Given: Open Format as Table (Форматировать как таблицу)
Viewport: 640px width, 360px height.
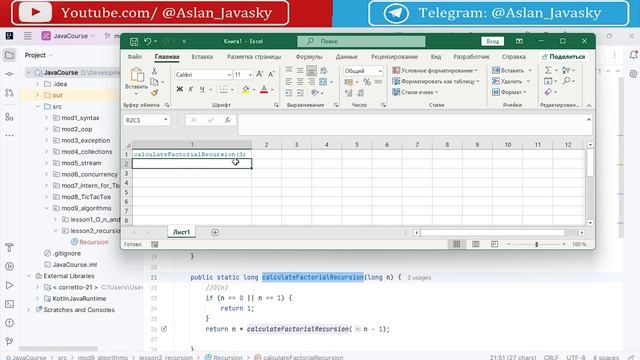Looking at the screenshot, I should pos(436,82).
